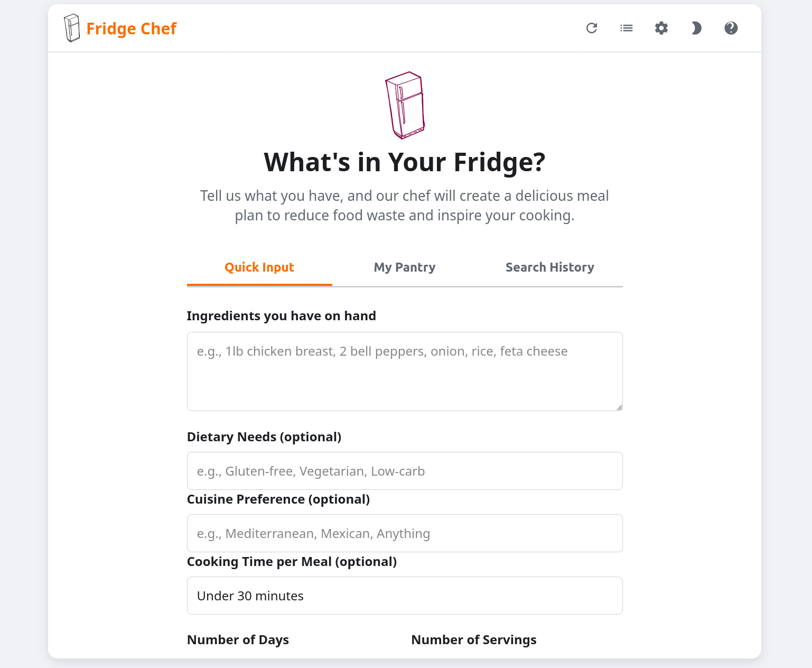Click the large magenta fridge illustration

[x=405, y=105]
